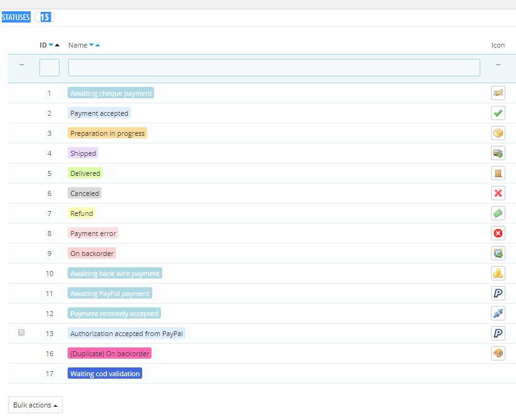Click the On backorder label in row 9
The width and height of the screenshot is (516, 420).
(x=91, y=254)
